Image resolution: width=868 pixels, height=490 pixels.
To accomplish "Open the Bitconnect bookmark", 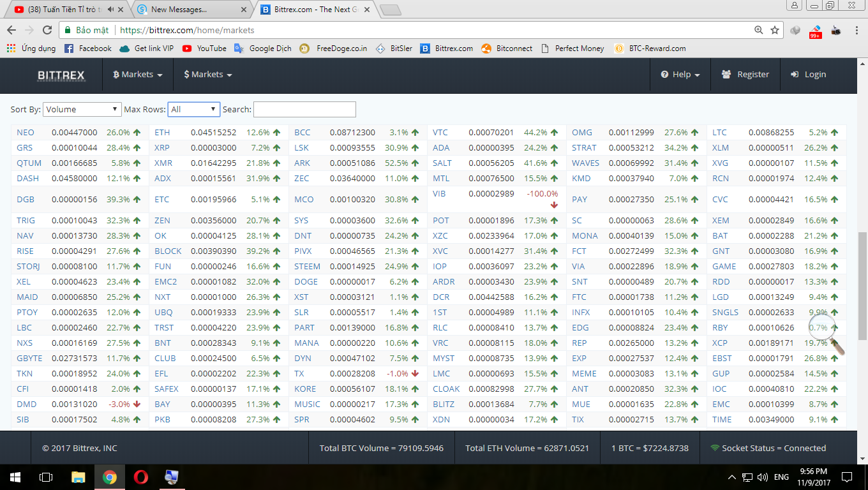I will (x=507, y=48).
